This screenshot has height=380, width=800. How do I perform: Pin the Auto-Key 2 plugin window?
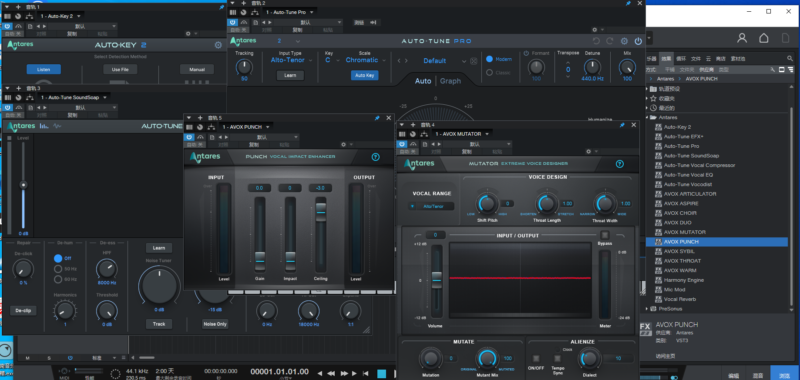(x=221, y=8)
